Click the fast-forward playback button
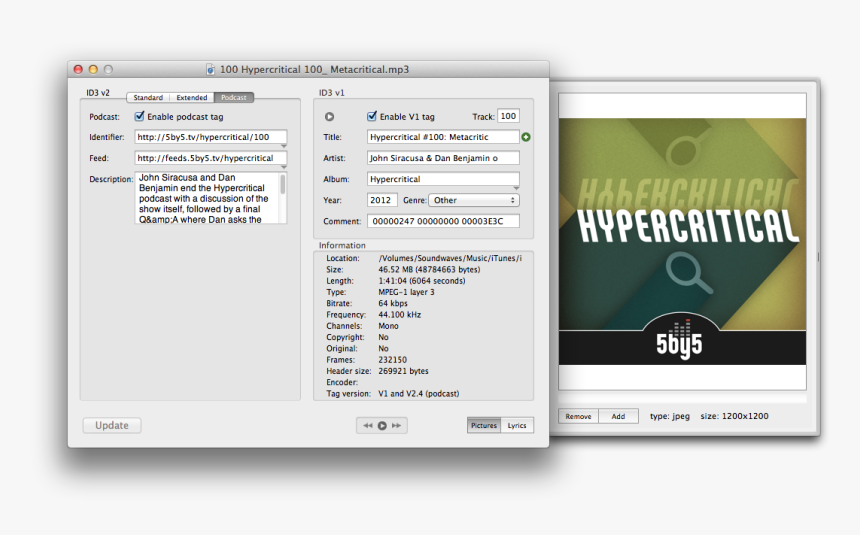Viewport: 860px width, 535px height. point(397,425)
